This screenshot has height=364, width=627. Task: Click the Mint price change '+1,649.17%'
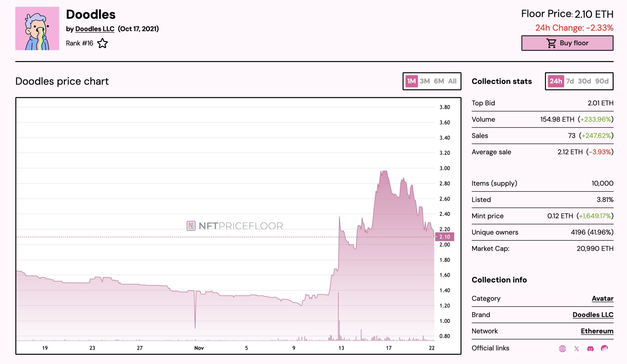[x=595, y=216]
